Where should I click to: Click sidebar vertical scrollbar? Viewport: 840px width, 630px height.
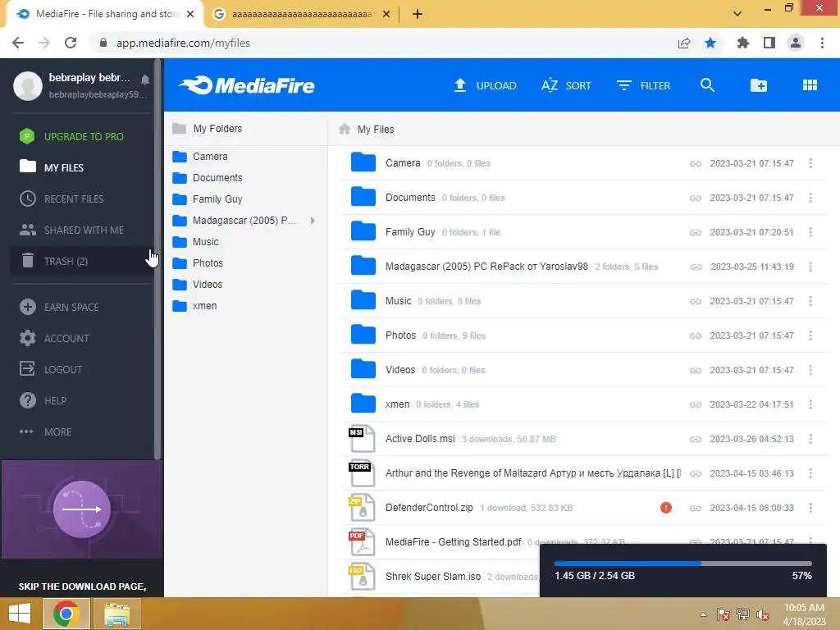coord(157,258)
